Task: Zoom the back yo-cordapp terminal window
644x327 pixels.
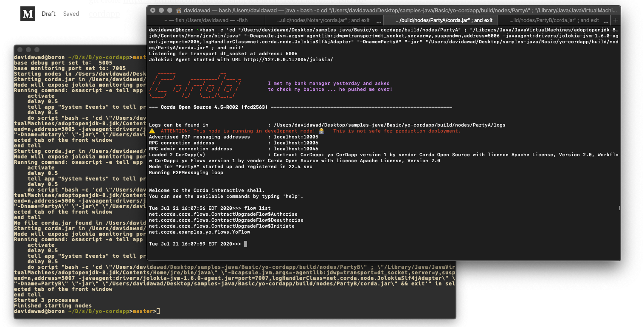Action: pos(37,50)
